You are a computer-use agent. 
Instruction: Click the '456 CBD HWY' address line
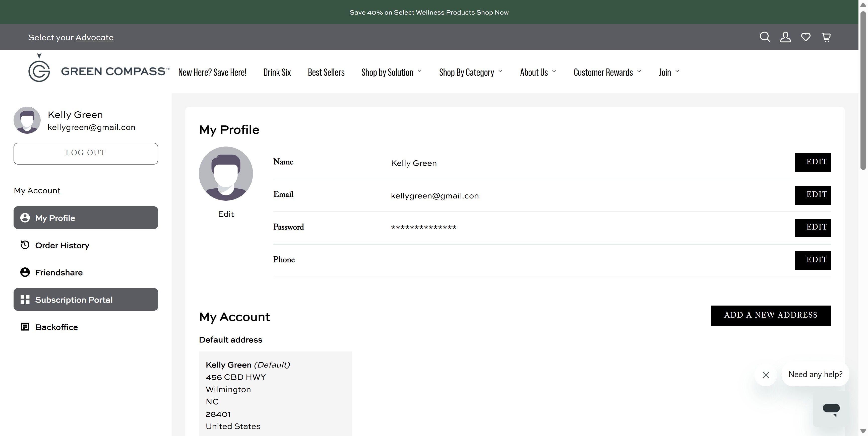pos(235,377)
